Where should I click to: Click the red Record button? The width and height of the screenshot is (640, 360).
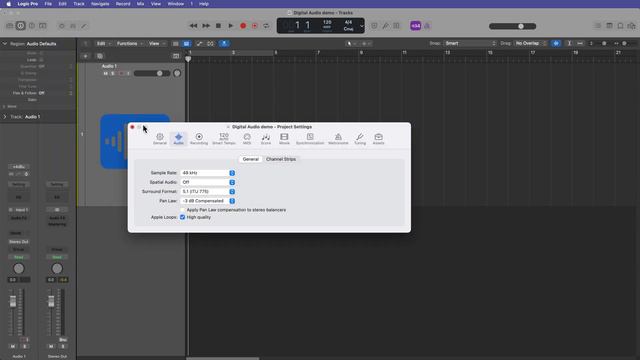(243, 26)
